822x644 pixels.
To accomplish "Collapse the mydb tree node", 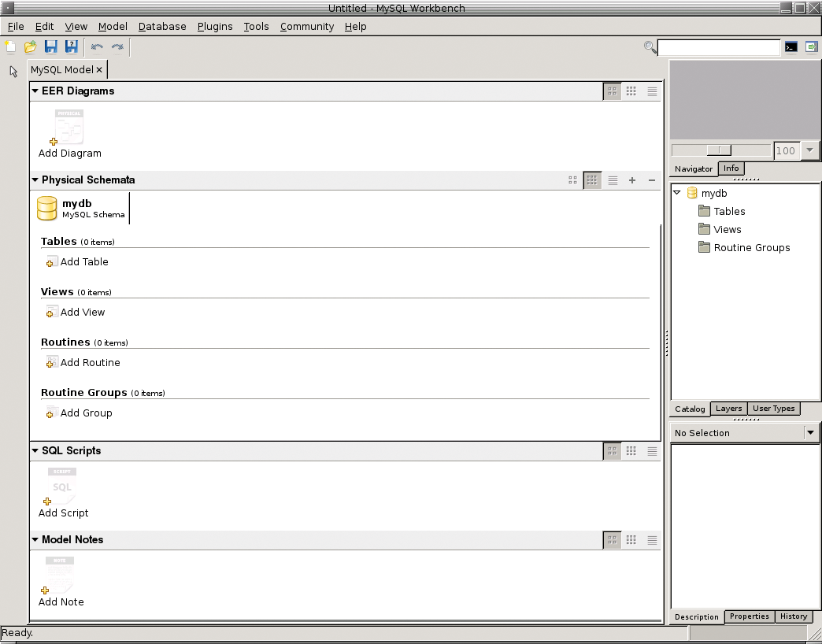I will tap(677, 193).
